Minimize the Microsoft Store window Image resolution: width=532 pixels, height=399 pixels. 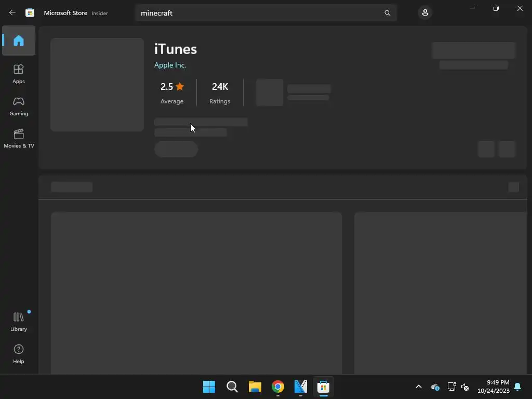[472, 8]
